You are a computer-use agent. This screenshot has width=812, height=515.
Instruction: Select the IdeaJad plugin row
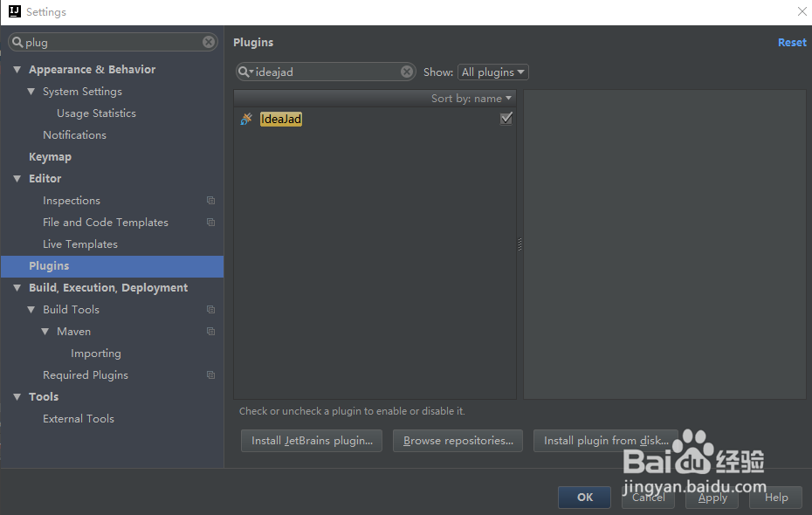[375, 119]
